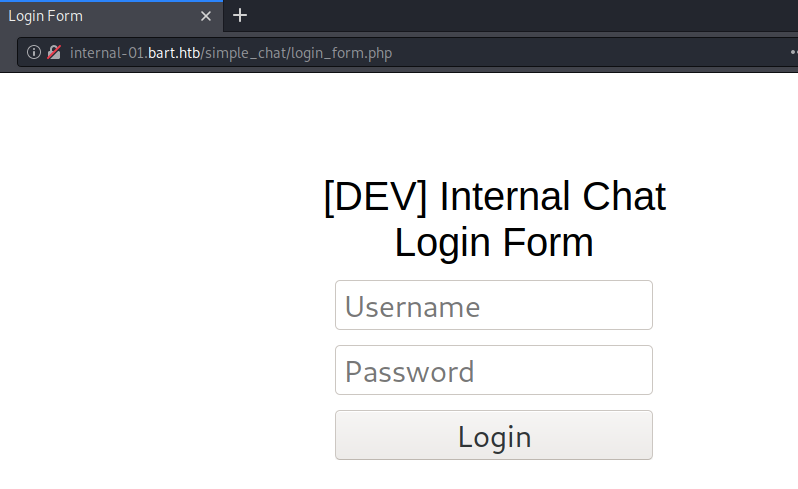Close the Login Form tab
The image size is (798, 489).
[x=206, y=17]
